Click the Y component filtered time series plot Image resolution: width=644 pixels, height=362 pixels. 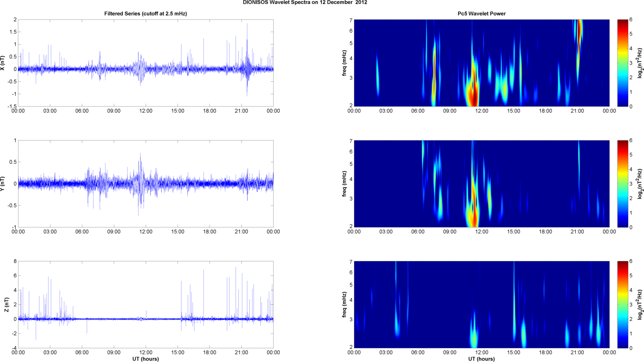click(146, 184)
